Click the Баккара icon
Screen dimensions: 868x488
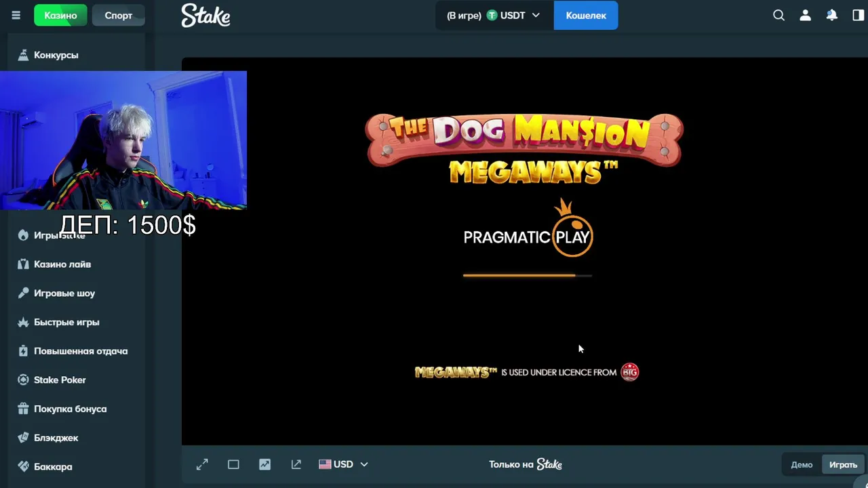[23, 467]
